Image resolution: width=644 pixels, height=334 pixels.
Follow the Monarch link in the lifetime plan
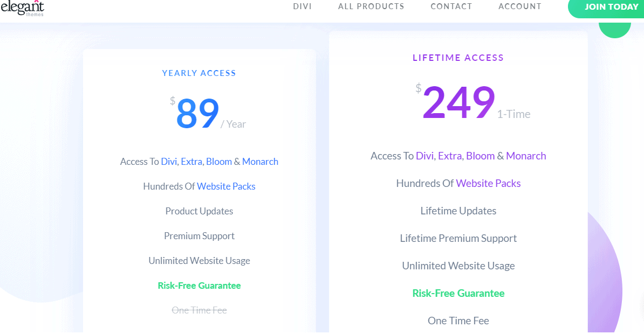(x=526, y=156)
